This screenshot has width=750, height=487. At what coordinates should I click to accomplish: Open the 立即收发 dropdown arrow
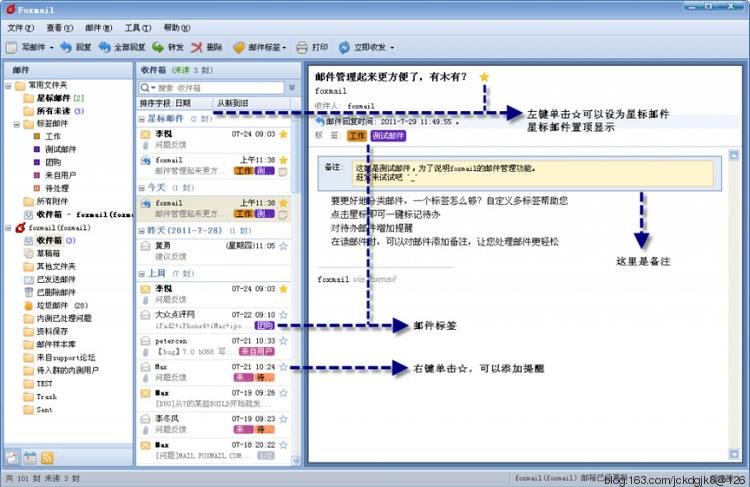392,48
